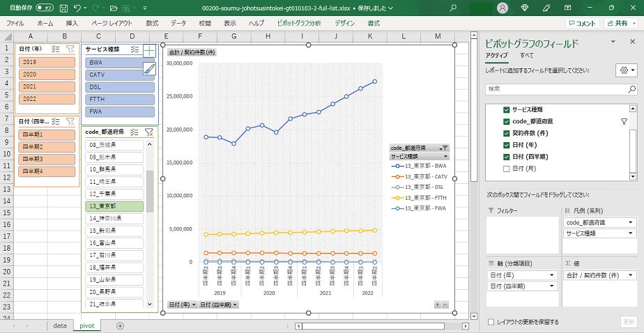
Task: Click the 共有 share button
Action: pyautogui.click(x=620, y=23)
